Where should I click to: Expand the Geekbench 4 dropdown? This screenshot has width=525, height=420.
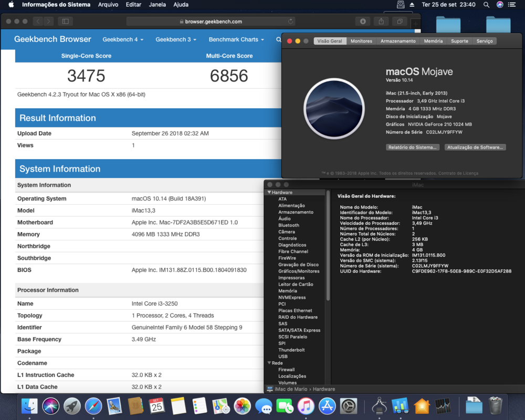point(123,39)
